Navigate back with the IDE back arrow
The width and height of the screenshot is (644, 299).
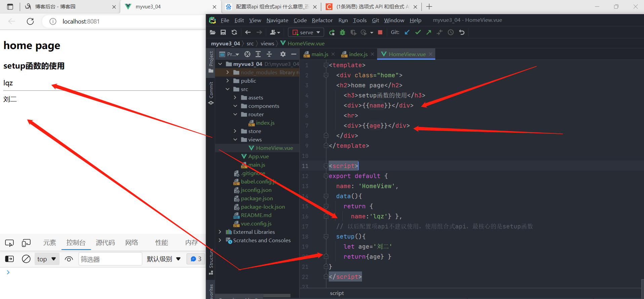coord(248,32)
